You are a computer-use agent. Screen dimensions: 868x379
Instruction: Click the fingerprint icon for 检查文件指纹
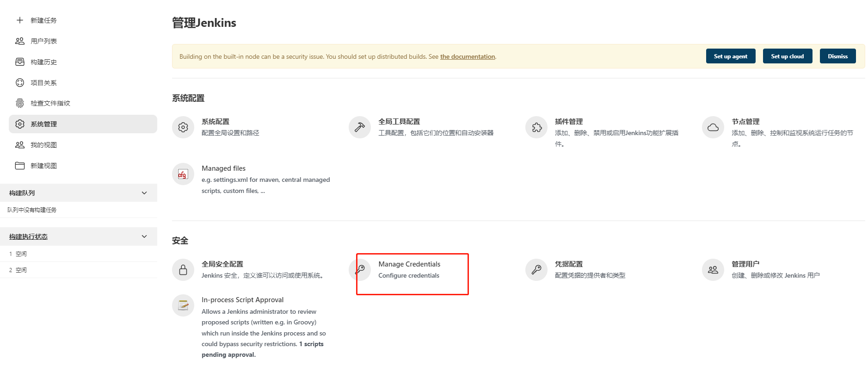pos(20,103)
